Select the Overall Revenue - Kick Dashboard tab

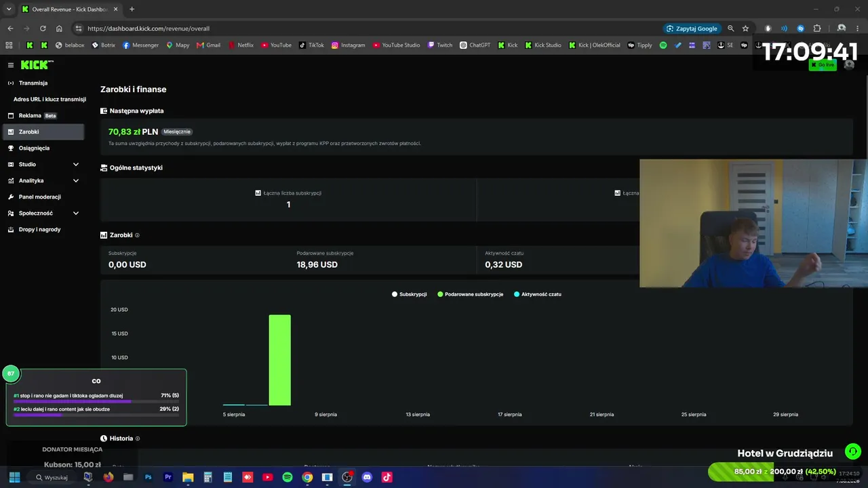click(x=68, y=9)
